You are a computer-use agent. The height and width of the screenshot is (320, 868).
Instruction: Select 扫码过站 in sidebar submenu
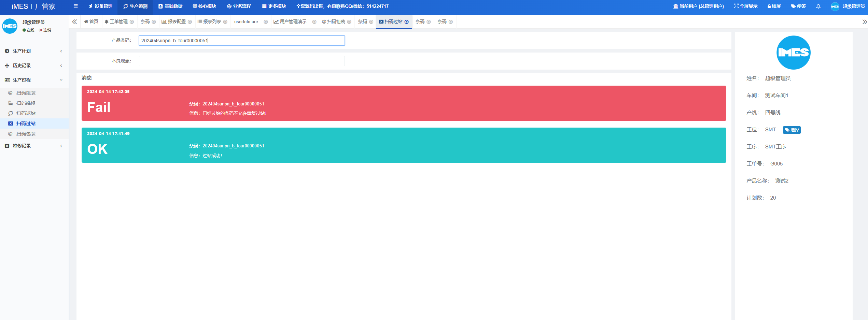(34, 123)
